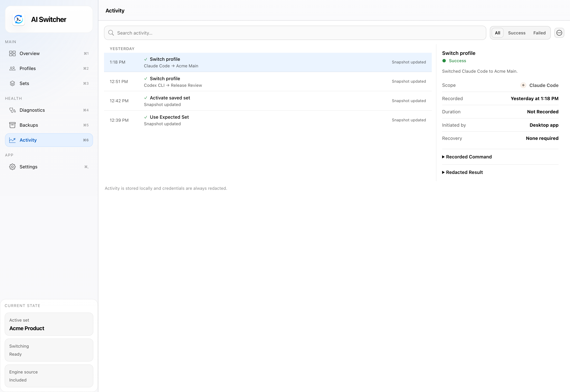Click the checkmark on 1:18 PM entry
This screenshot has height=392, width=570.
click(x=146, y=59)
